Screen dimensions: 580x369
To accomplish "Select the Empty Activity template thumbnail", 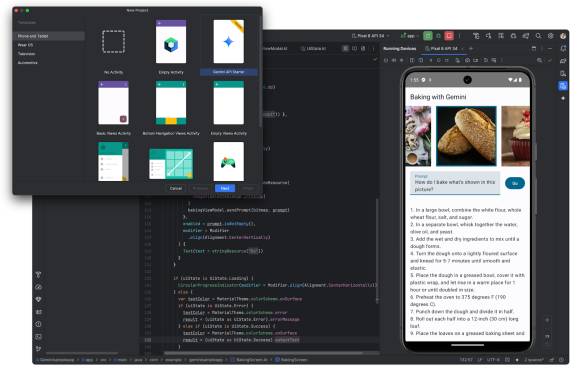I will coord(171,42).
